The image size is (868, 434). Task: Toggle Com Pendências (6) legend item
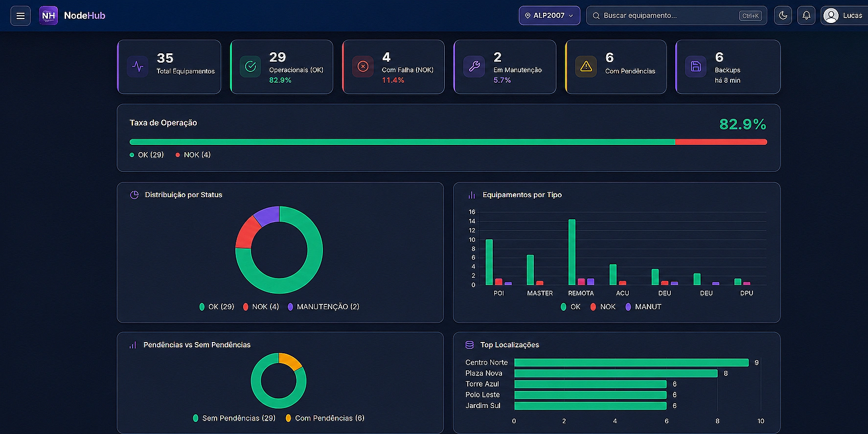point(325,418)
